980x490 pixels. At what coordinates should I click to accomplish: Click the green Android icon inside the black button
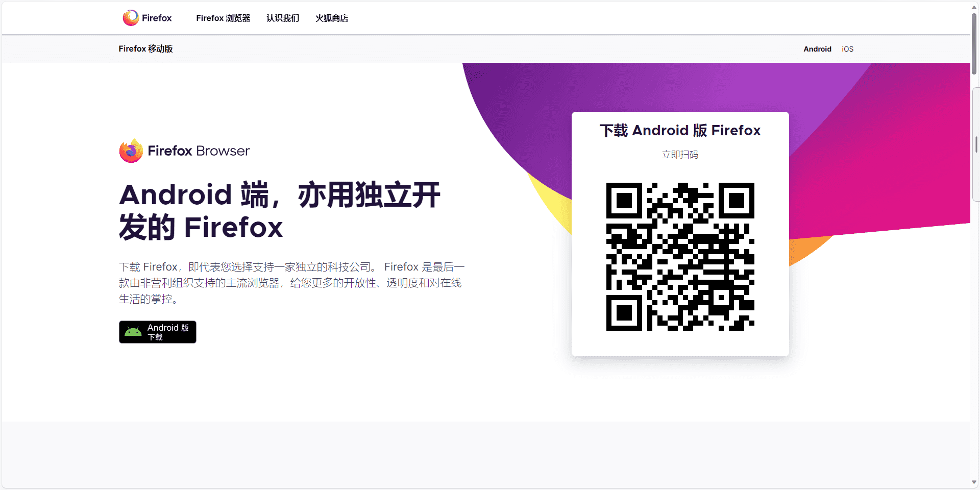click(133, 331)
